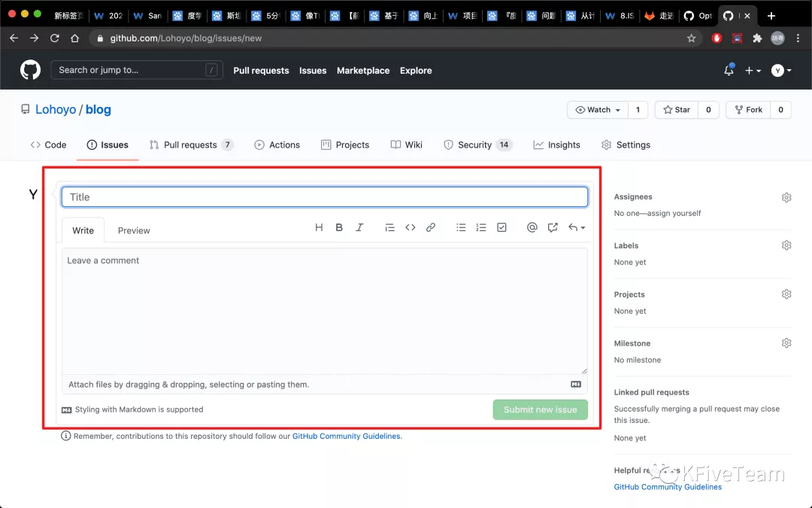Click the watchers count 1
The width and height of the screenshot is (812, 508).
(x=638, y=110)
